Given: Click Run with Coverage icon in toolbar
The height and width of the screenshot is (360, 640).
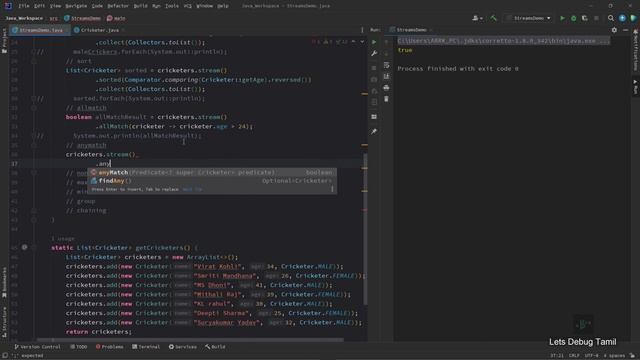Looking at the screenshot, I should (x=584, y=18).
